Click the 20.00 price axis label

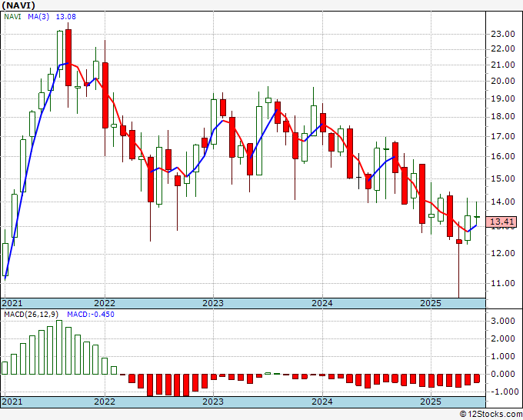503,81
